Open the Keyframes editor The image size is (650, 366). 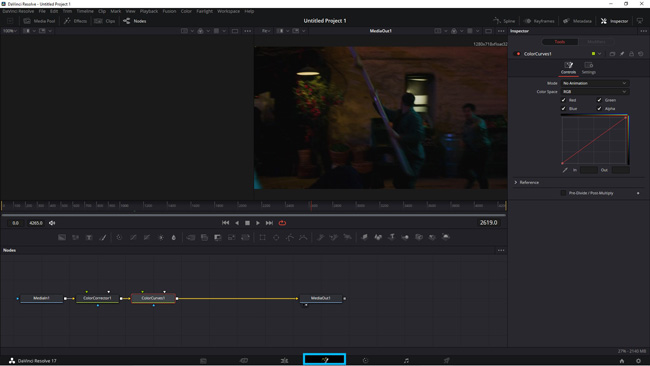pyautogui.click(x=539, y=21)
